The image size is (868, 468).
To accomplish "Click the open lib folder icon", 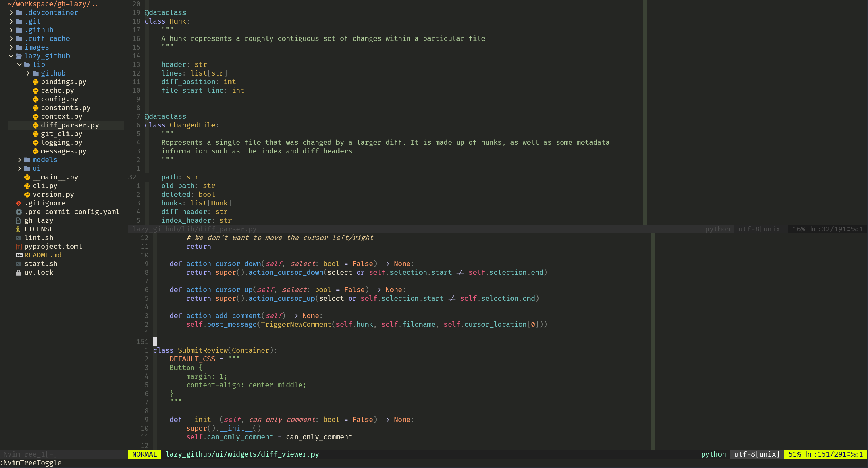I will click(x=27, y=65).
